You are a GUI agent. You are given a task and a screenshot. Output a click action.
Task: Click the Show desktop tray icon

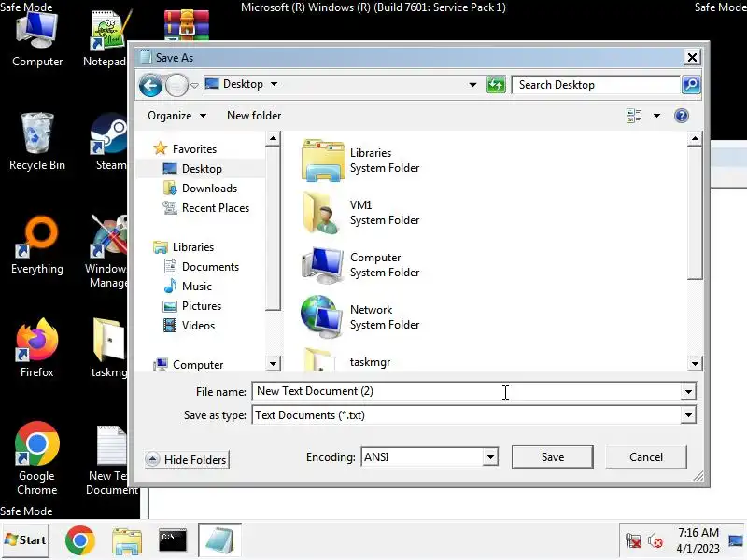point(736,540)
